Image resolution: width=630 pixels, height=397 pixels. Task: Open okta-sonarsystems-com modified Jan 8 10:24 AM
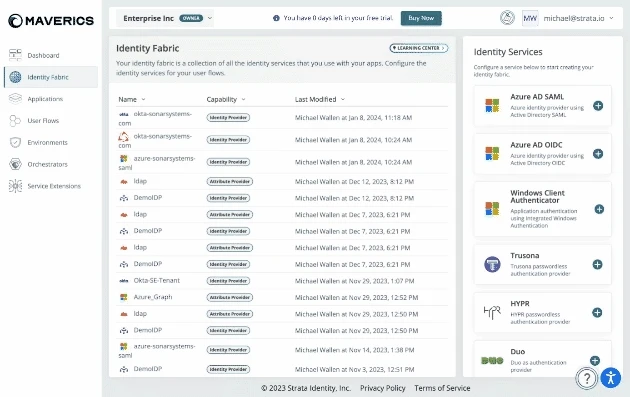click(x=282, y=140)
